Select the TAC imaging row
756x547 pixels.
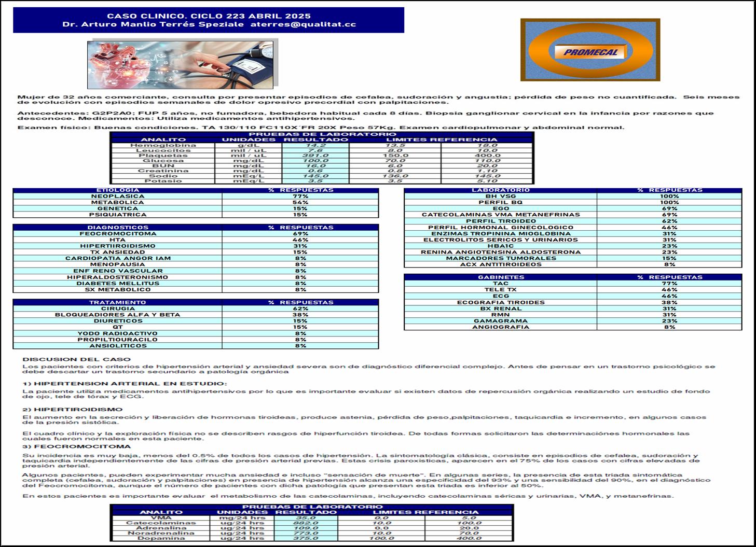click(x=573, y=284)
